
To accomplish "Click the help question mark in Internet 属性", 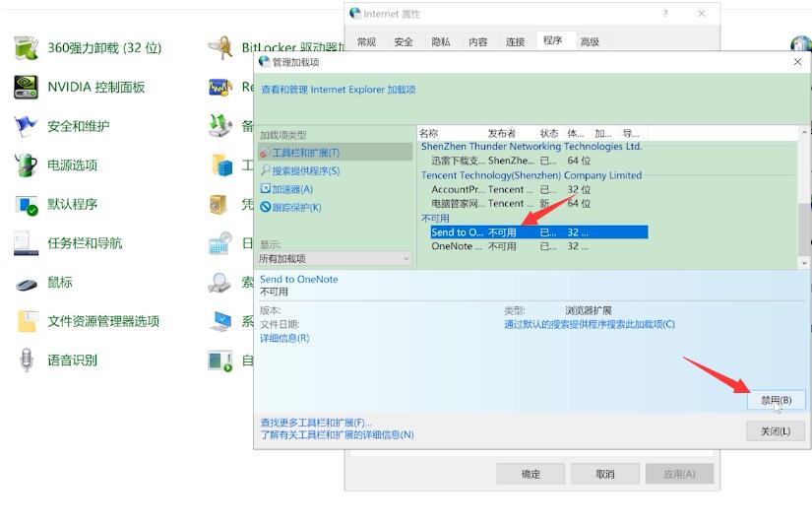I will point(665,14).
